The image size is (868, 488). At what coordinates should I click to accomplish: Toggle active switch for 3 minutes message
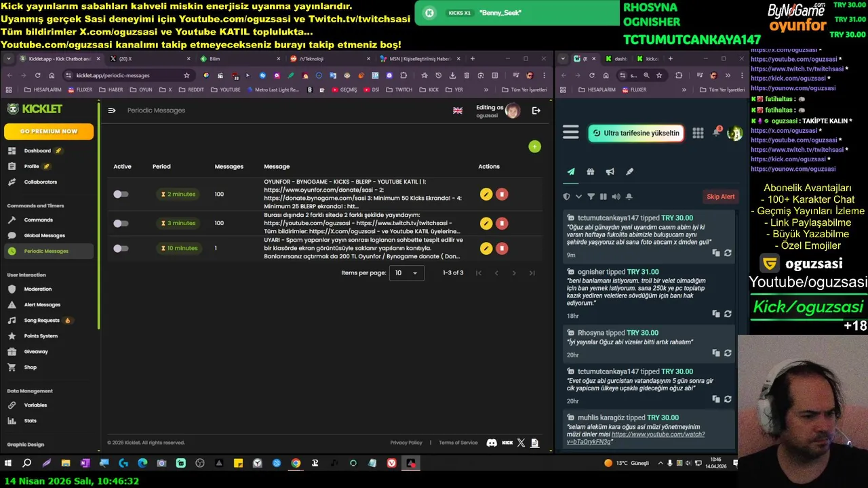pos(121,223)
